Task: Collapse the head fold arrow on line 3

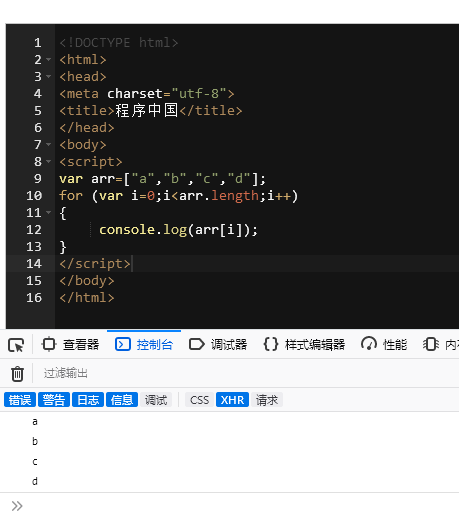Action: click(x=49, y=77)
